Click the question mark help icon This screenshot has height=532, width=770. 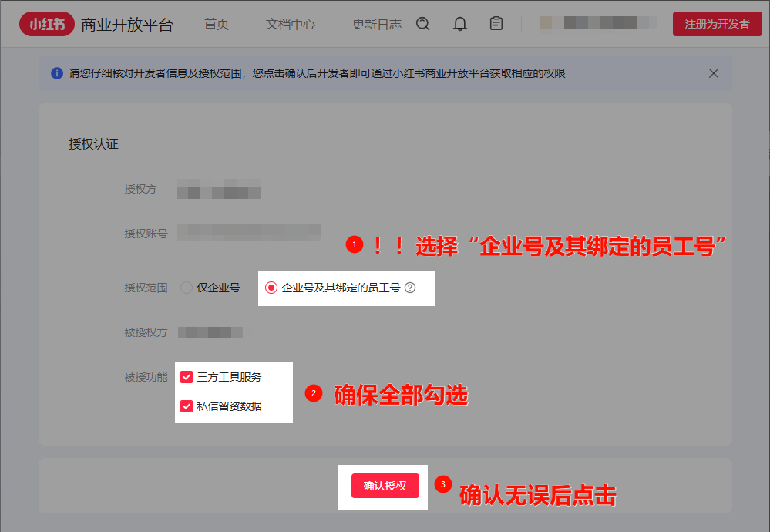click(x=410, y=288)
